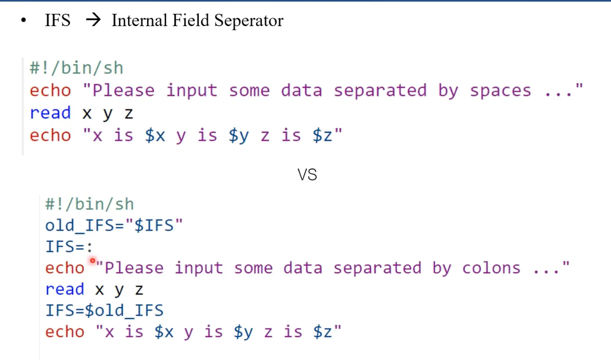
Task: Click the red pointer dot near echo
Action: 92,261
